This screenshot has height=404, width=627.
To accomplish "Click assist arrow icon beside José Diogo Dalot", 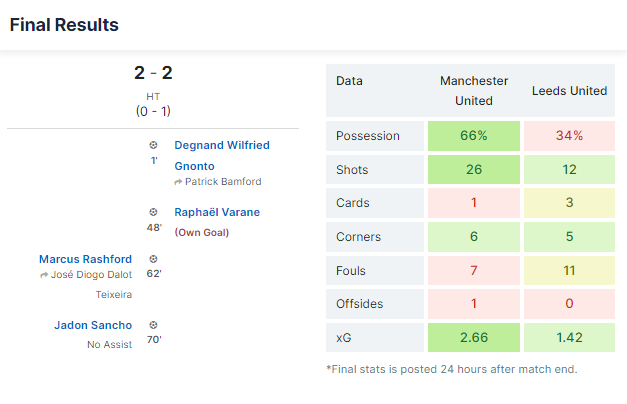I will click(44, 275).
